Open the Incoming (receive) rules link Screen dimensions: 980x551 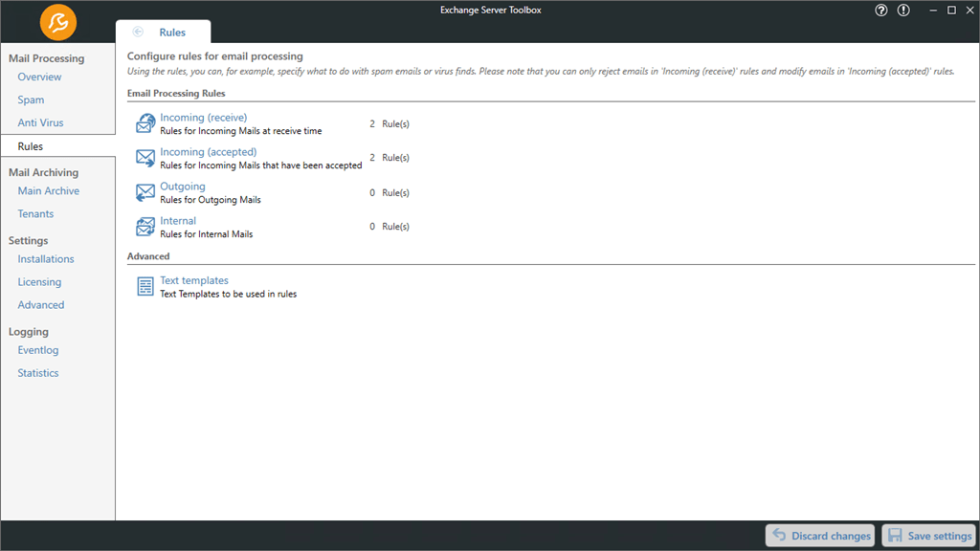point(203,118)
